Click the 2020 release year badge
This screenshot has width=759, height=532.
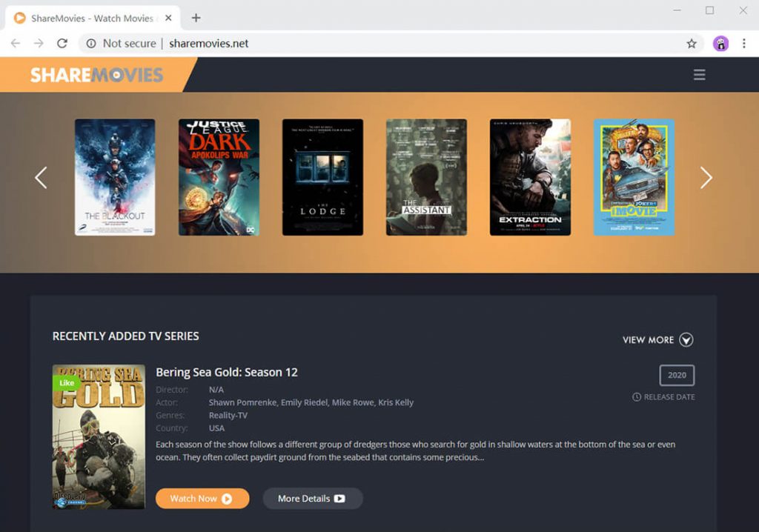pyautogui.click(x=677, y=375)
